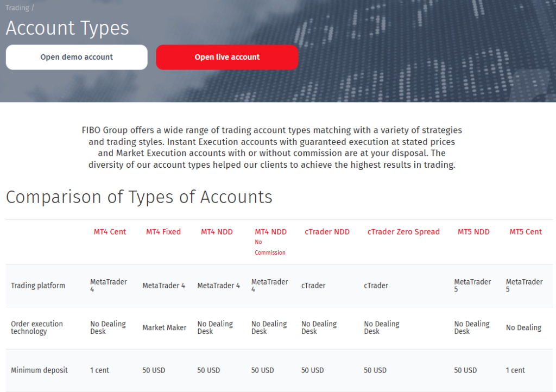The width and height of the screenshot is (556, 392).
Task: Click the Trading breadcrumb link
Action: 17,8
